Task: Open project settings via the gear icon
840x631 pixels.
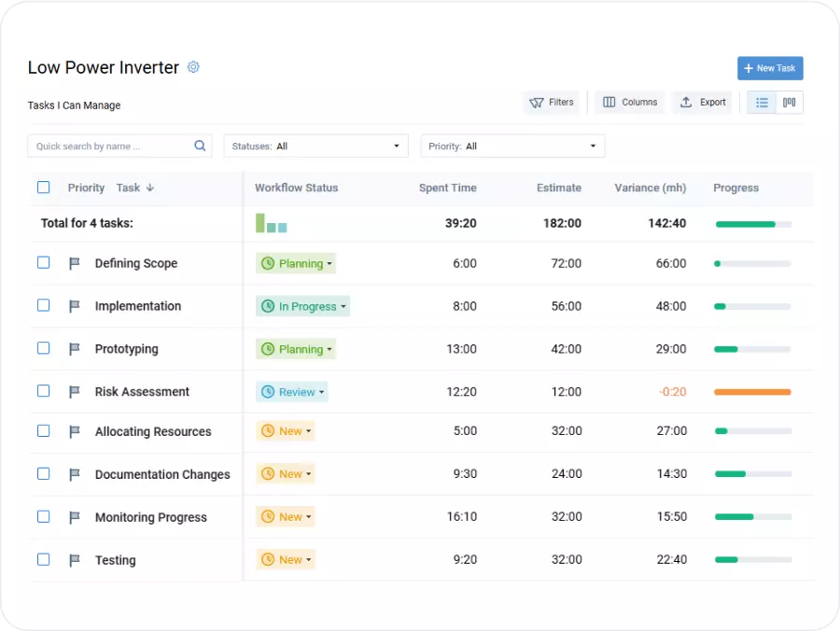Action: click(193, 67)
